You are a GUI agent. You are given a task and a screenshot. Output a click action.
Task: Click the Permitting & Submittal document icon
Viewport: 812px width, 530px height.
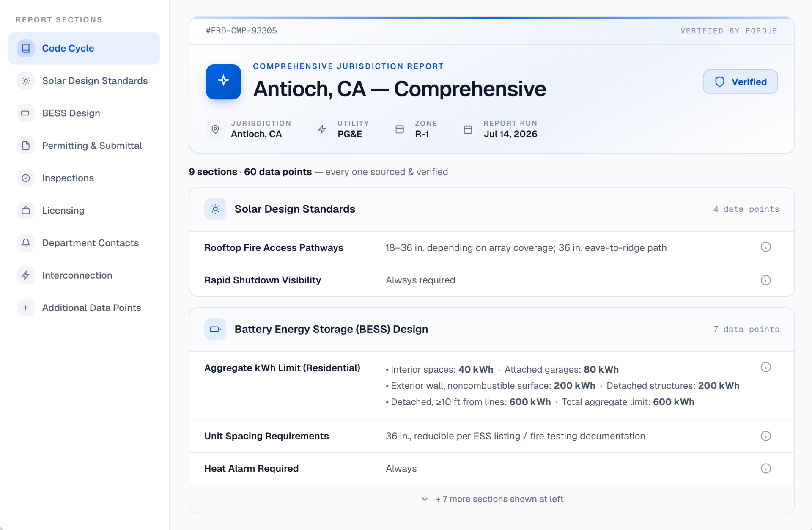pos(26,146)
